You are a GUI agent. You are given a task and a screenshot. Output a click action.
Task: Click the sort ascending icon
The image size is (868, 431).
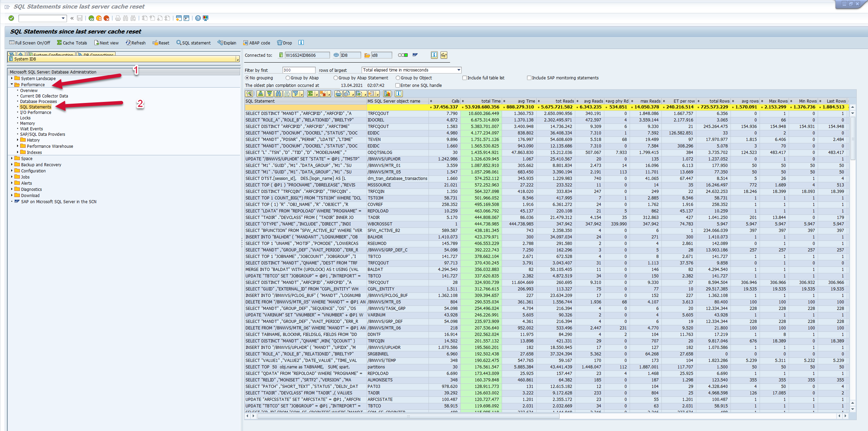[261, 94]
